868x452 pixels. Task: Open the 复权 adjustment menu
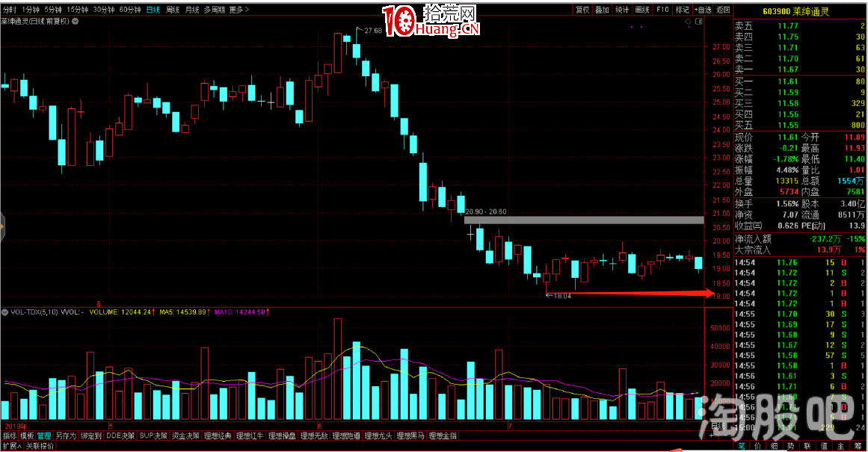[582, 10]
